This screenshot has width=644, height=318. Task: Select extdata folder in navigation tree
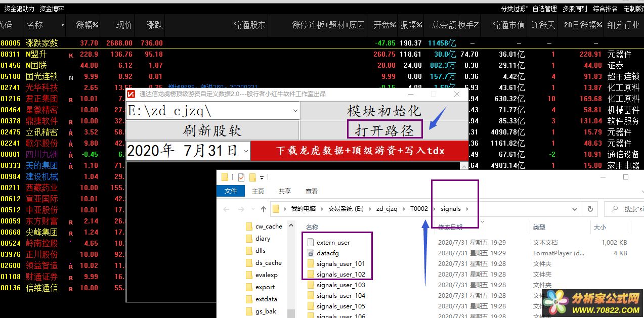coord(266,299)
